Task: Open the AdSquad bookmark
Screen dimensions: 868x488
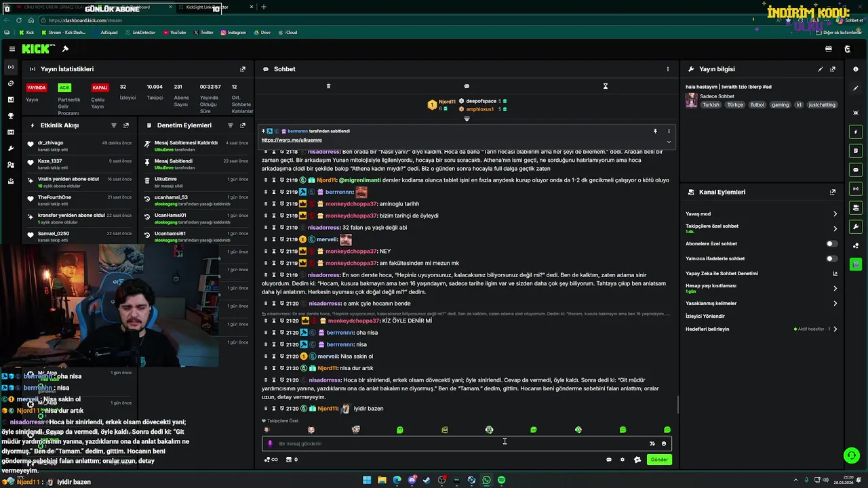Action: [x=104, y=33]
